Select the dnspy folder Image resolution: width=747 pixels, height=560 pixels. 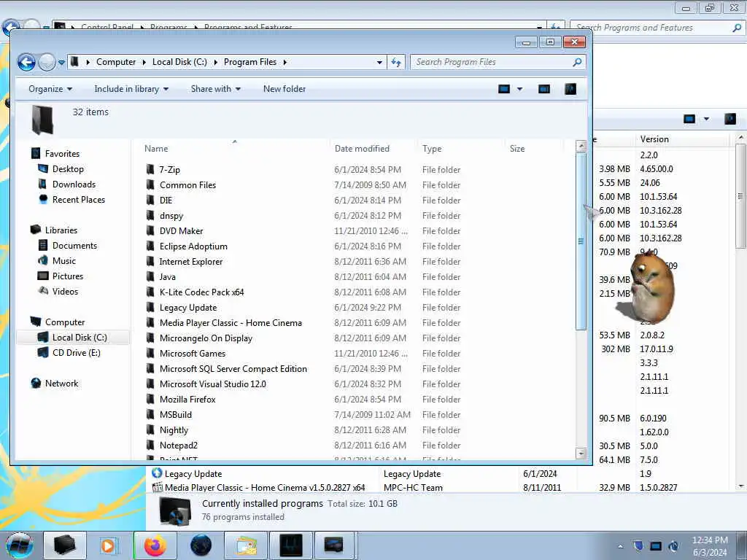tap(171, 216)
